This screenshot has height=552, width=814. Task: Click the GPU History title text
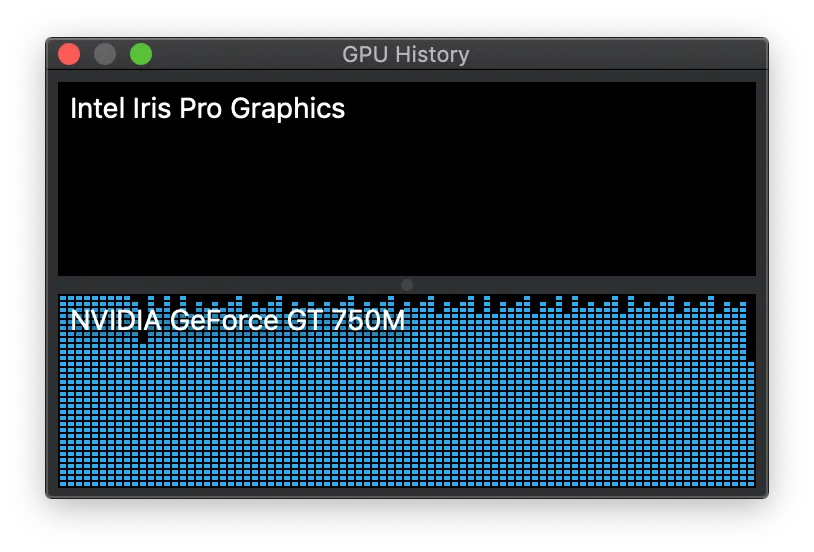tap(405, 55)
